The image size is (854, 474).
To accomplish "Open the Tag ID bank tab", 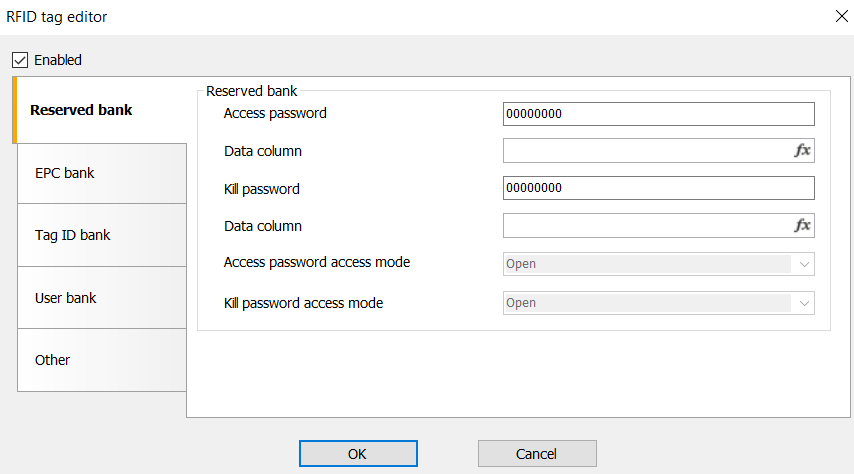I will click(x=100, y=235).
